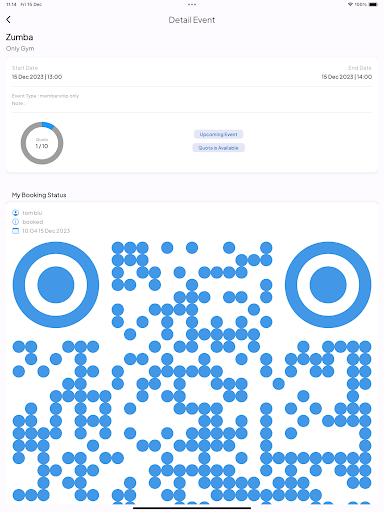Viewport: 384px width, 512px height.
Task: Tap the Event Type membership only line
Action: point(45,96)
